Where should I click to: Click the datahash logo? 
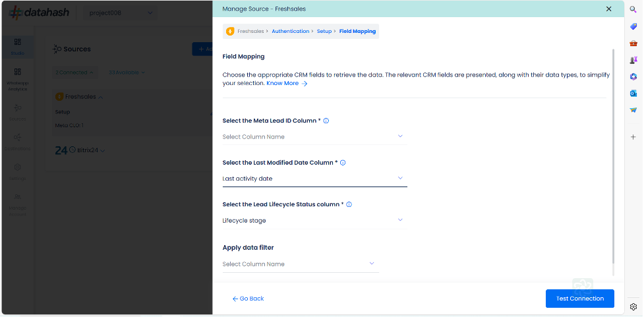[x=39, y=13]
